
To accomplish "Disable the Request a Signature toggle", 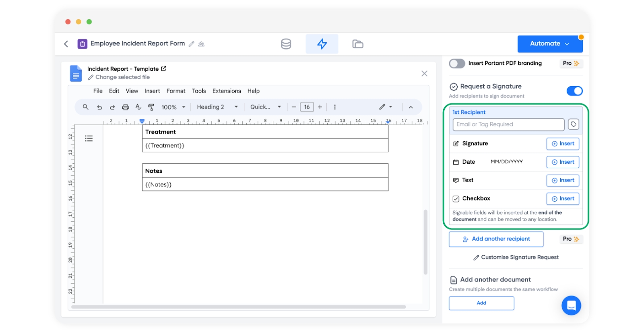I will click(574, 91).
